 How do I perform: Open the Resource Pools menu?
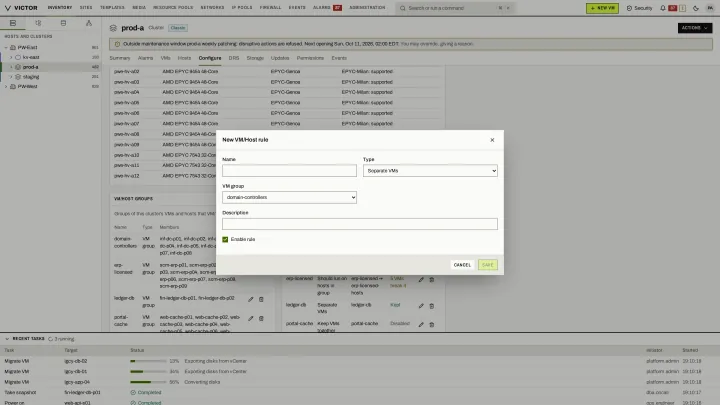(173, 8)
